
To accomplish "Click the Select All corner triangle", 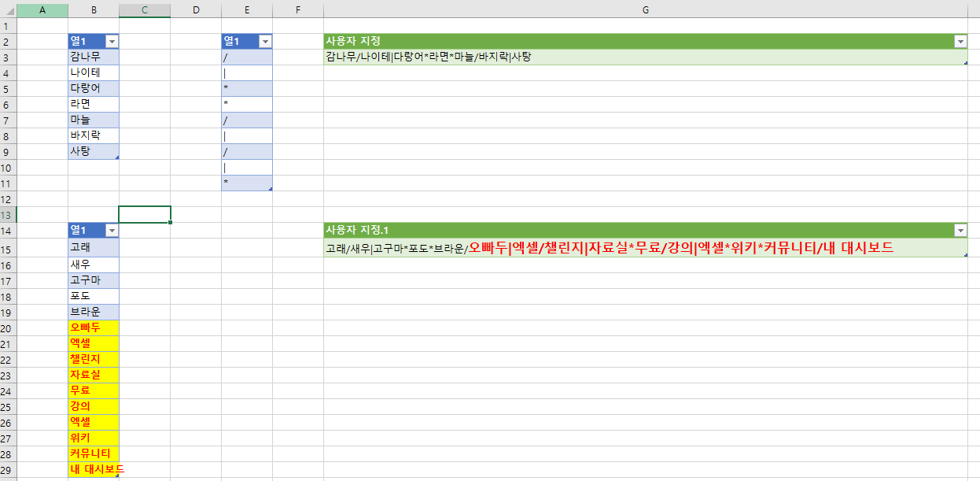I will coord(8,9).
